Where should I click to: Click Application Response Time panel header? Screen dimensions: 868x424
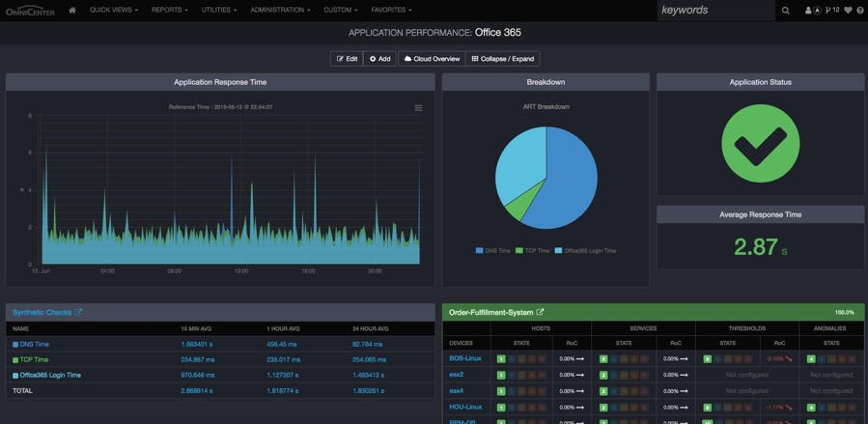pyautogui.click(x=220, y=82)
